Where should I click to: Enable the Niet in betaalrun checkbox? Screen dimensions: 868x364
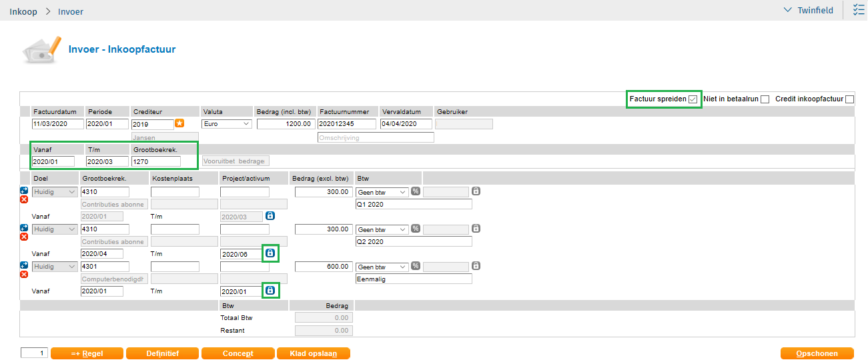pos(765,99)
